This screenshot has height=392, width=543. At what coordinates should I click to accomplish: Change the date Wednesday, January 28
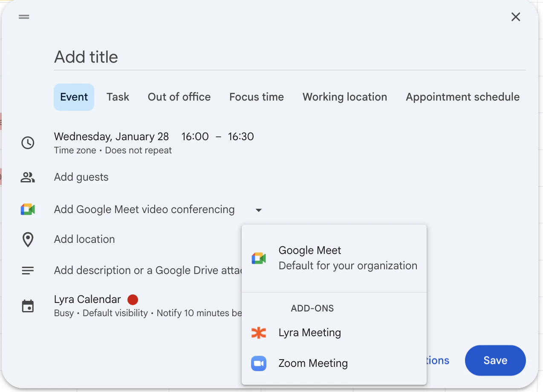112,137
